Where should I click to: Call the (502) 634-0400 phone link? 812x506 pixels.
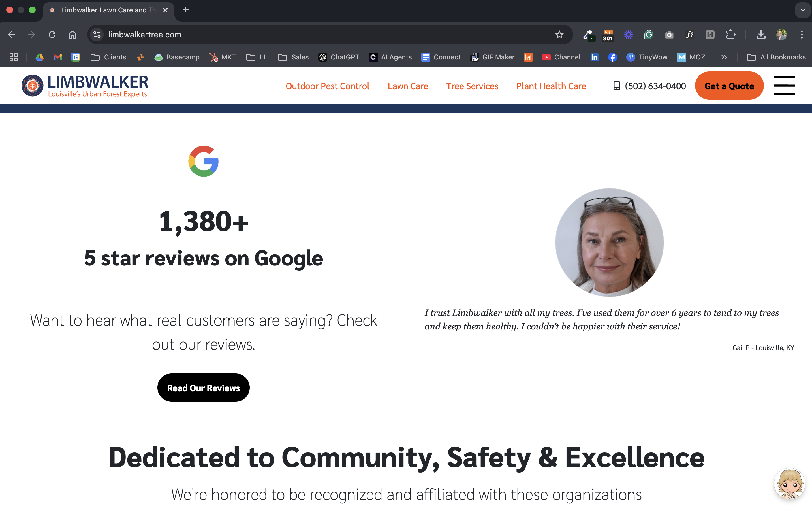(x=649, y=86)
